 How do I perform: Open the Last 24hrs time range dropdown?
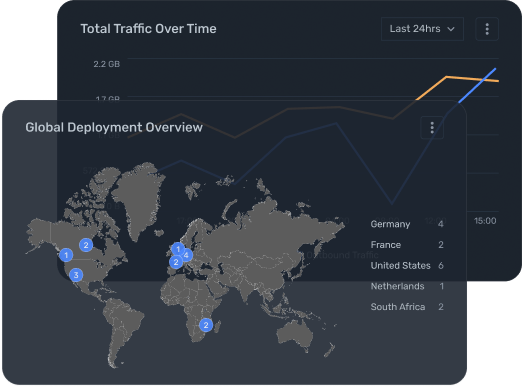[x=422, y=29]
